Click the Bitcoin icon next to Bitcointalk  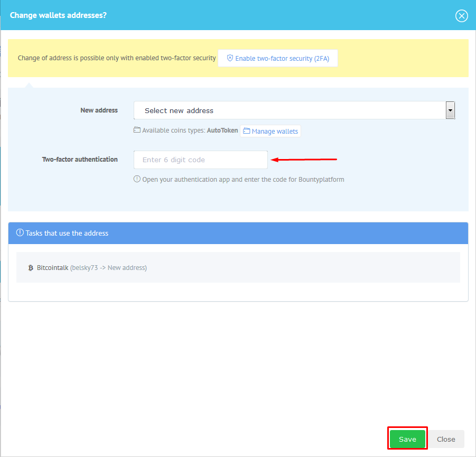[x=30, y=268]
